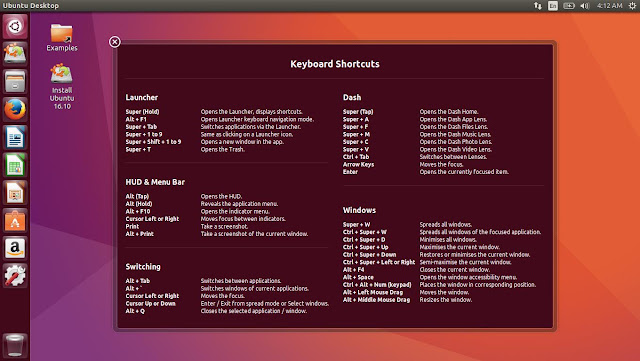This screenshot has width=640, height=361.
Task: Click 'Spreads all windows.' description
Action: point(446,225)
